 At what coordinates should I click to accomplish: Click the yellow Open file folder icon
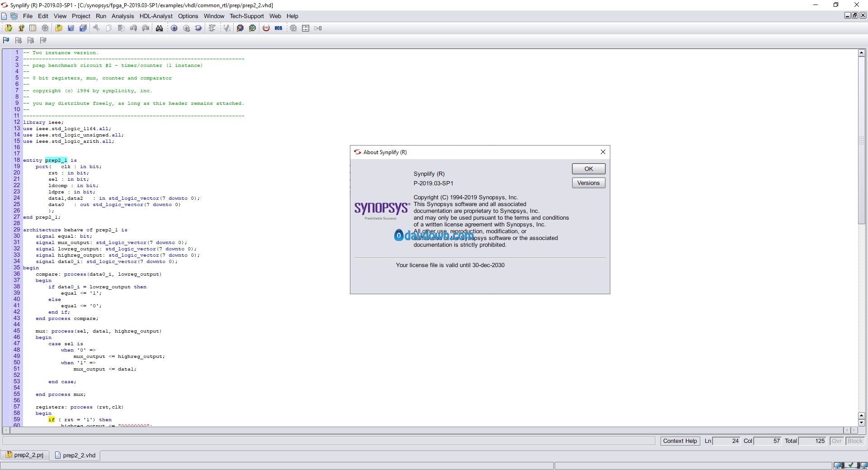59,28
